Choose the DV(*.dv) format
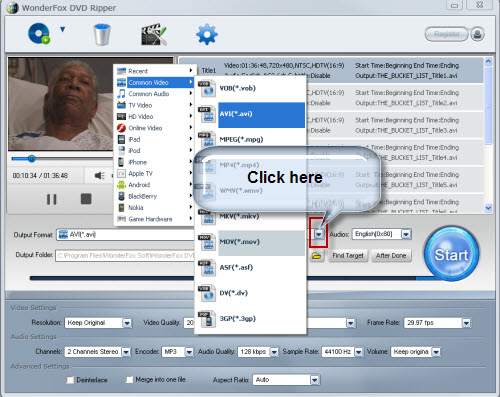 [251, 293]
